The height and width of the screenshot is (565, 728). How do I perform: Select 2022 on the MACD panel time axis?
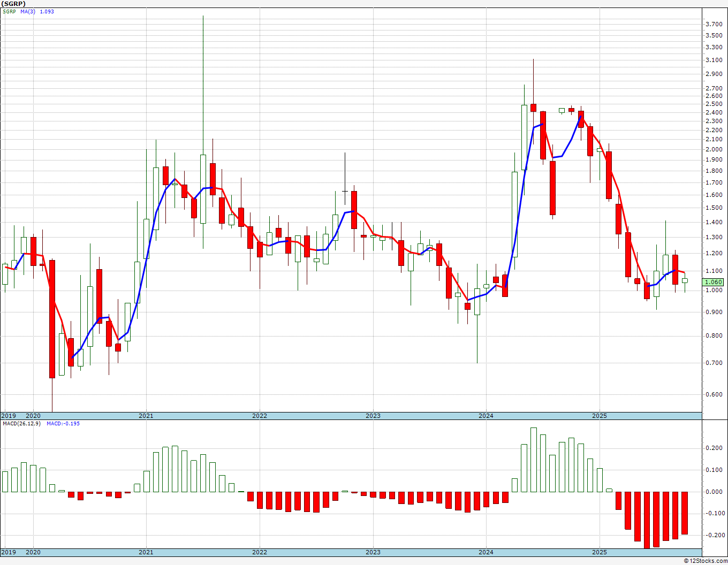pyautogui.click(x=260, y=552)
